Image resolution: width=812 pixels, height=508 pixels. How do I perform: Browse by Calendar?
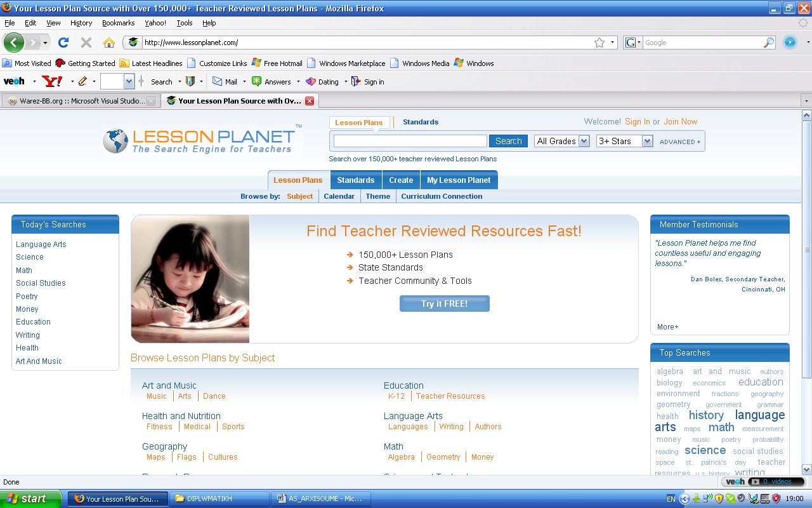pos(339,196)
